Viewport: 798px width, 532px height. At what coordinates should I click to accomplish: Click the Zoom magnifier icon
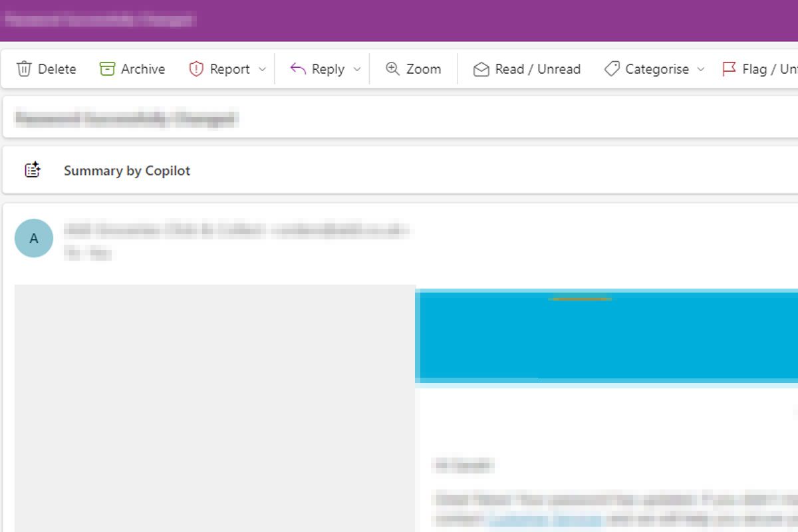tap(393, 69)
